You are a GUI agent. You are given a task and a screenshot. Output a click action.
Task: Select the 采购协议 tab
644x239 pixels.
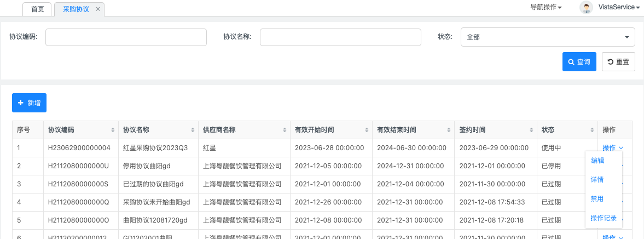[76, 9]
